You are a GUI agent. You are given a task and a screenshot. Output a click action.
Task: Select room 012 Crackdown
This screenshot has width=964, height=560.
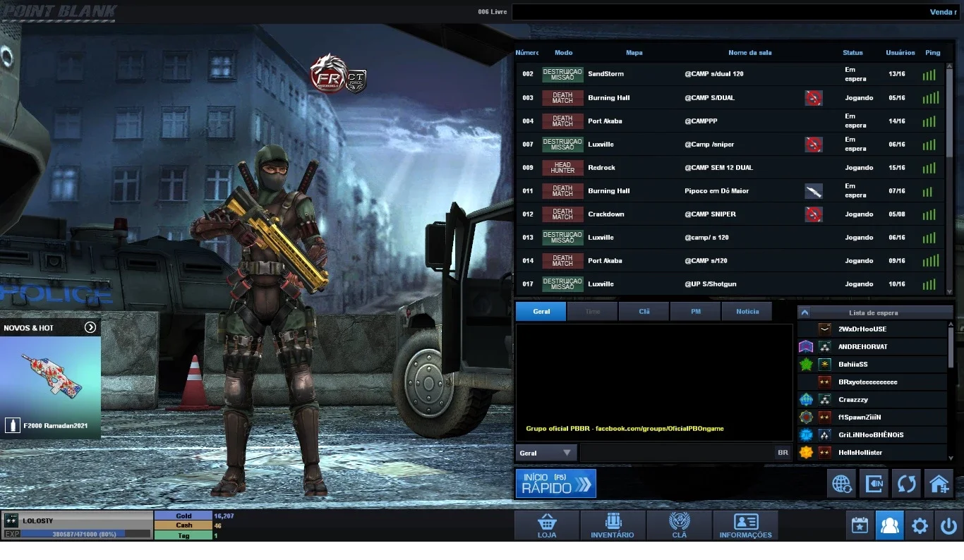(x=730, y=214)
